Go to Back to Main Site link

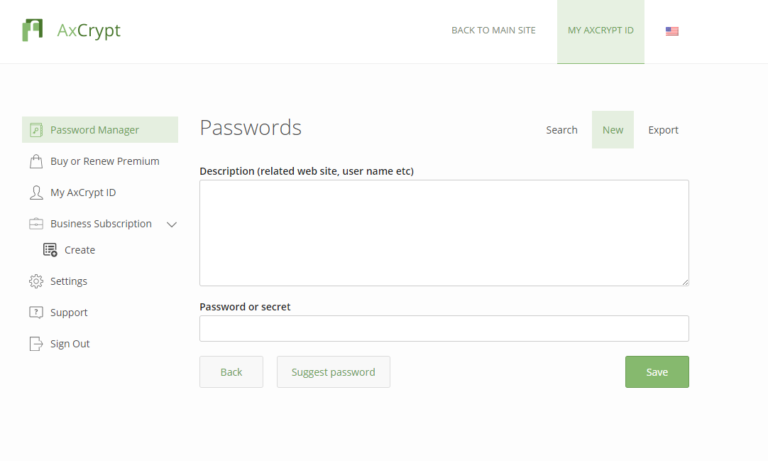point(493,31)
